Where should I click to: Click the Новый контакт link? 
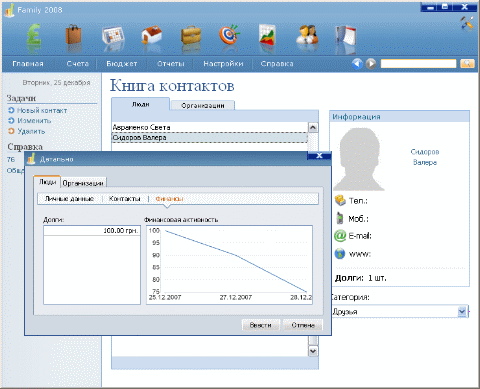(x=42, y=110)
